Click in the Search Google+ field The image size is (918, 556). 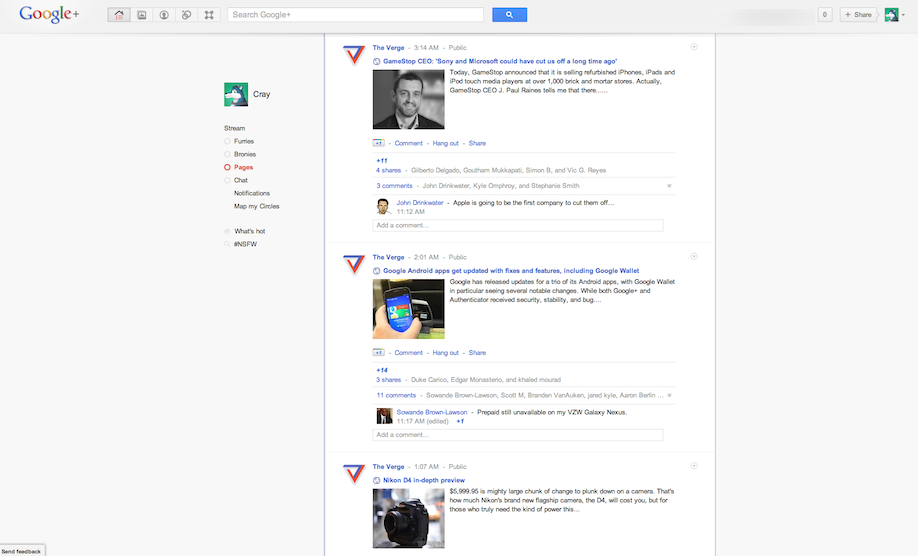[x=356, y=15]
